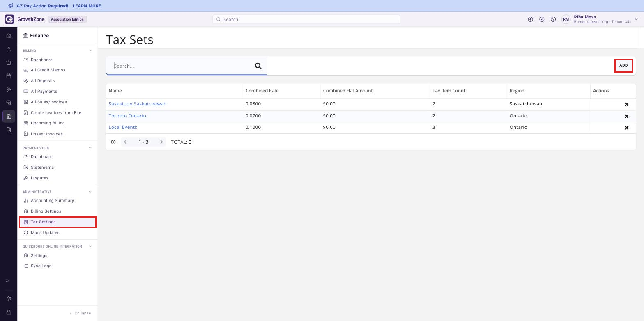Open Unsent Invoices
The image size is (644, 321).
57,134
